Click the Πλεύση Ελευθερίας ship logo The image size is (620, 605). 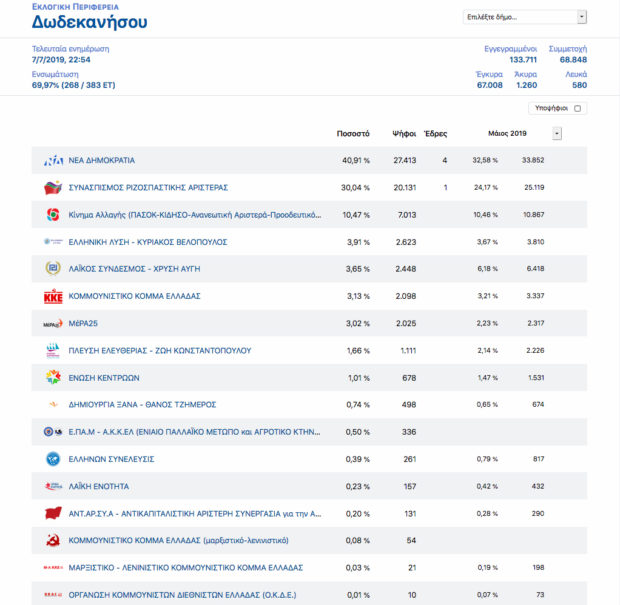coord(53,350)
